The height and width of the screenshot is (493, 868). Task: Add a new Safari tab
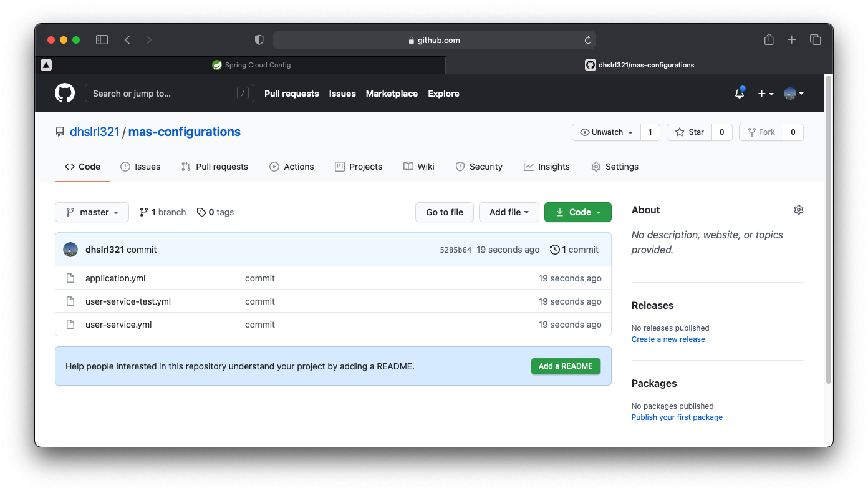click(791, 40)
